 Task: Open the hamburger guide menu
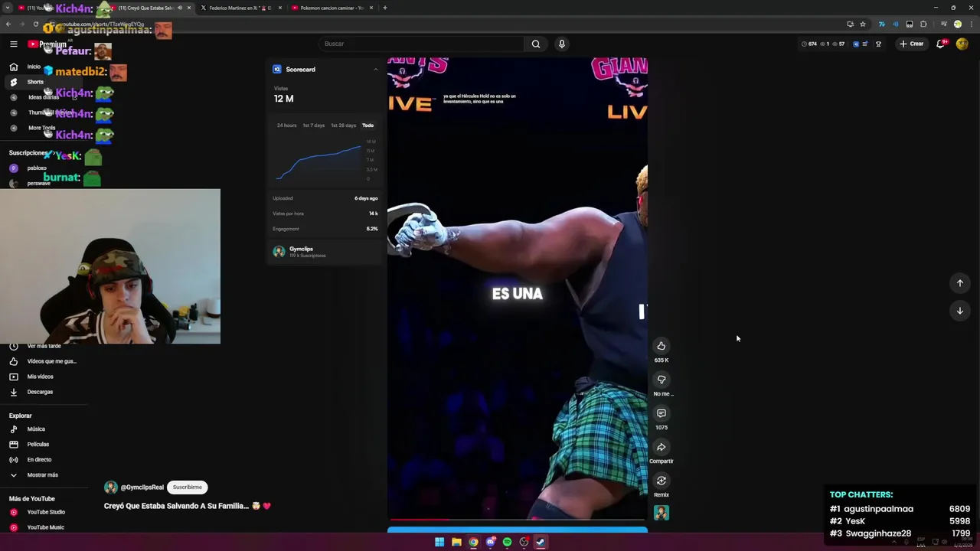[14, 44]
